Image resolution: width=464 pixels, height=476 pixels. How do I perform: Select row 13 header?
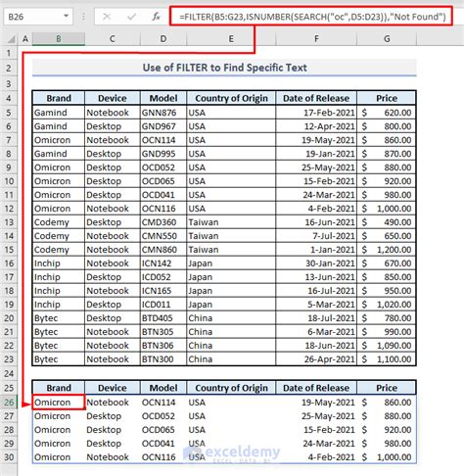coord(9,222)
